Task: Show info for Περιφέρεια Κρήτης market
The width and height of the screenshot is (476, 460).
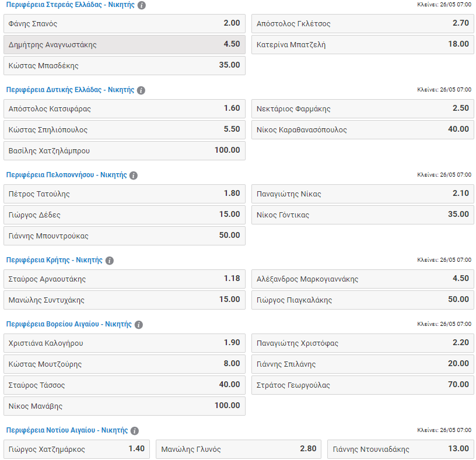Action: point(110,261)
